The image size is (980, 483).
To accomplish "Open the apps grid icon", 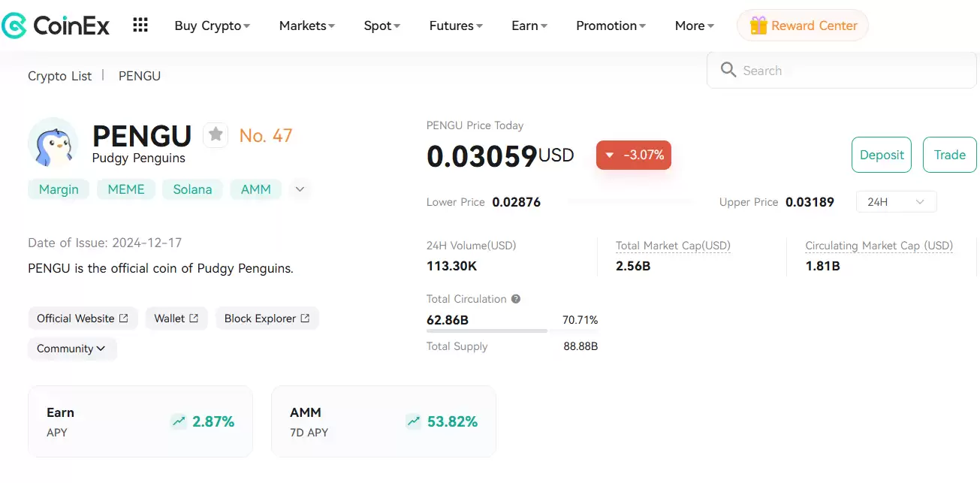I will click(x=140, y=25).
